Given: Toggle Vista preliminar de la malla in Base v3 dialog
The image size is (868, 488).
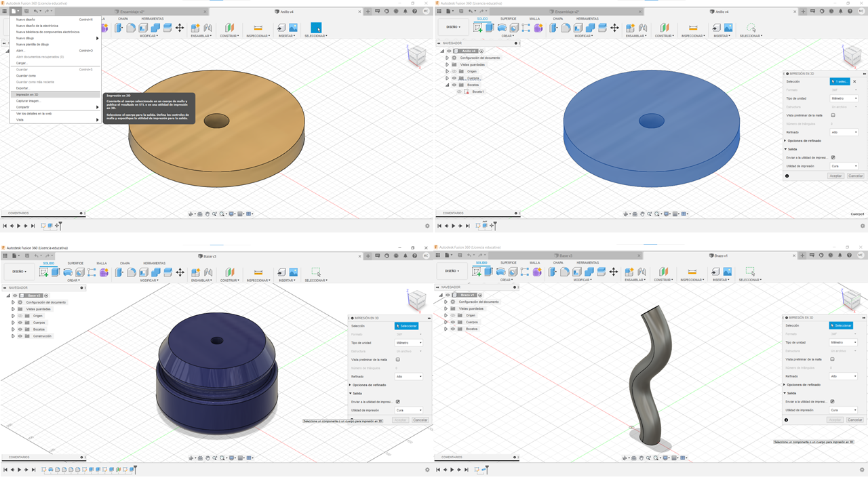Looking at the screenshot, I should tap(398, 359).
